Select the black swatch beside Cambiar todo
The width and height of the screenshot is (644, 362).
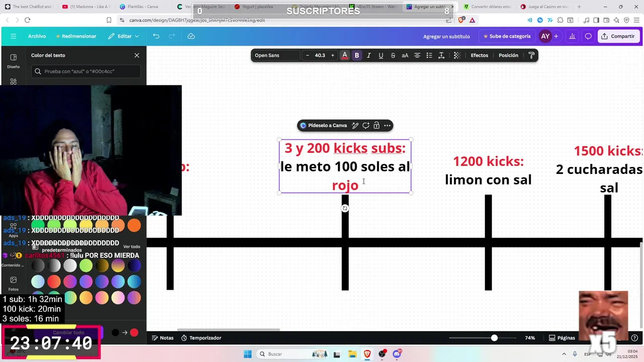point(115,332)
